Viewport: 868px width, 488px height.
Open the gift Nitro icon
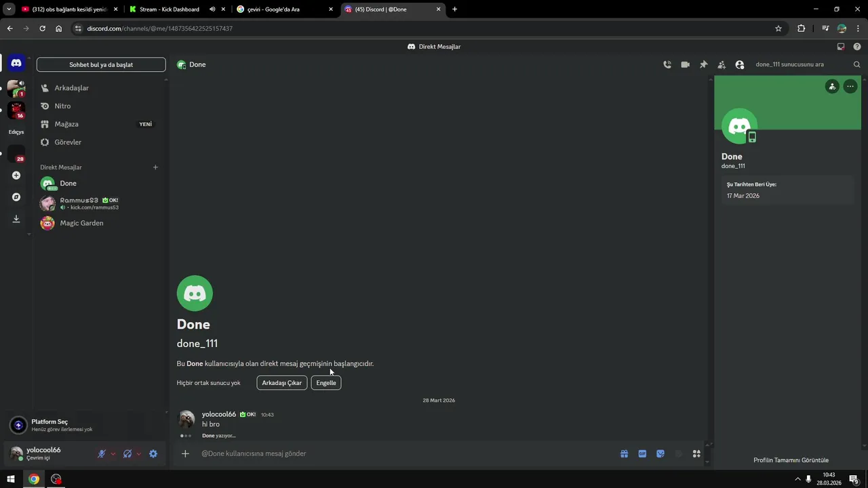(624, 454)
